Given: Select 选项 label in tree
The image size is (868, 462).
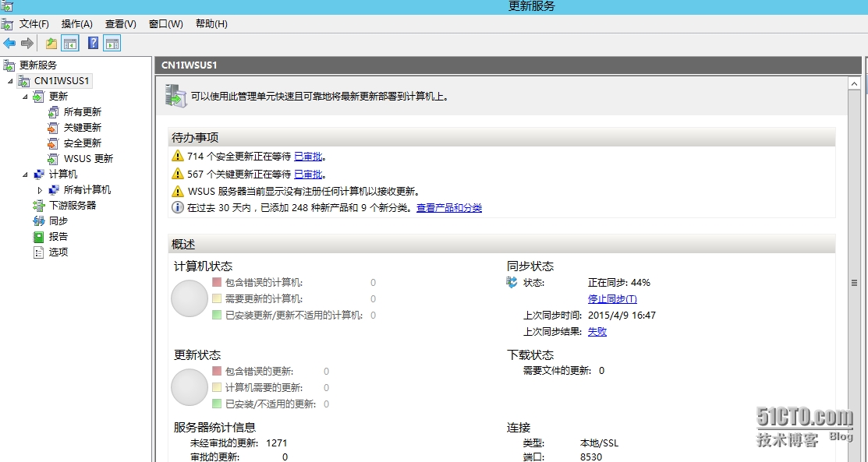Looking at the screenshot, I should [x=58, y=252].
